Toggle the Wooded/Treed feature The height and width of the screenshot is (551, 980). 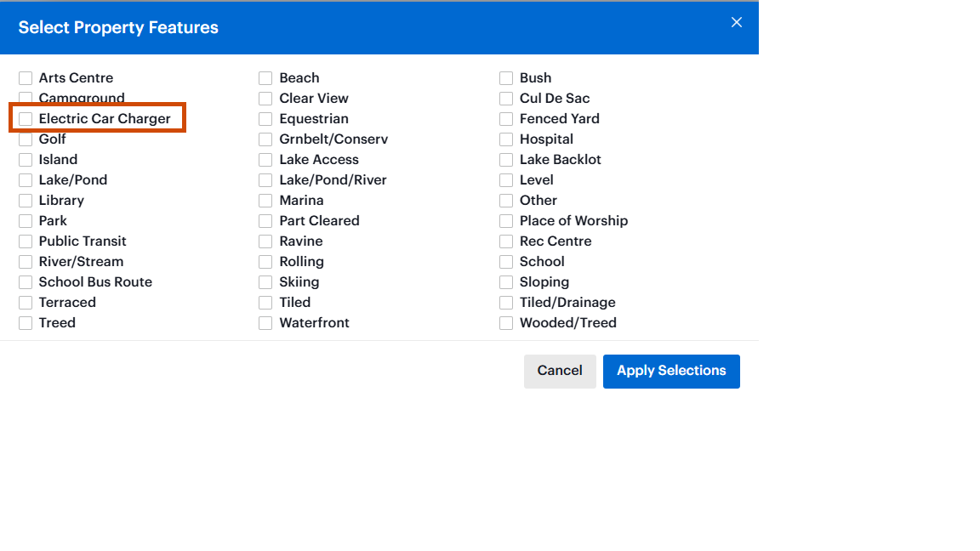tap(506, 323)
